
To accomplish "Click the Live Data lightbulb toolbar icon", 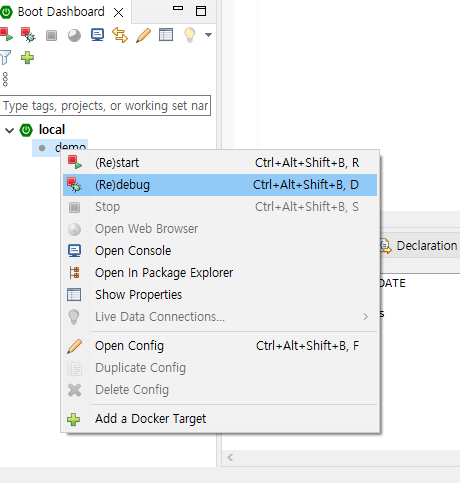I will pos(189,35).
